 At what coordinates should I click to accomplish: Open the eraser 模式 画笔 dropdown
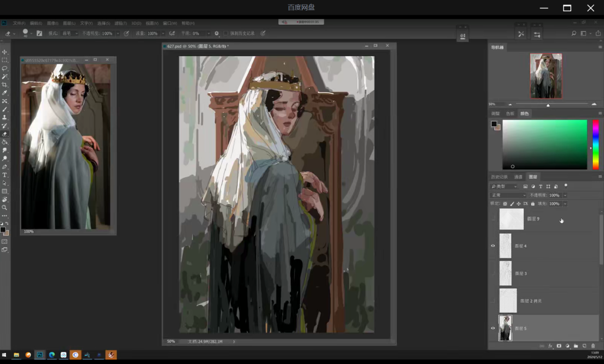point(70,34)
